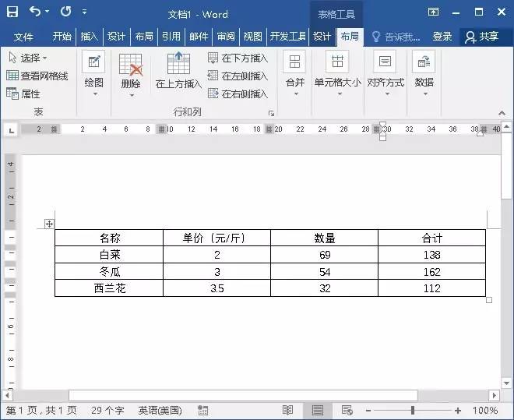Toggle View Gridlines (查看网格线)

(x=37, y=76)
